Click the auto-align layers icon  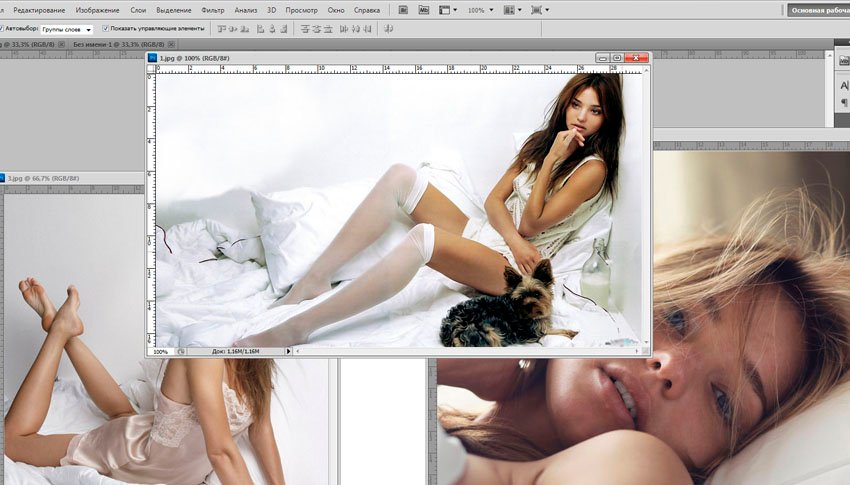[388, 29]
